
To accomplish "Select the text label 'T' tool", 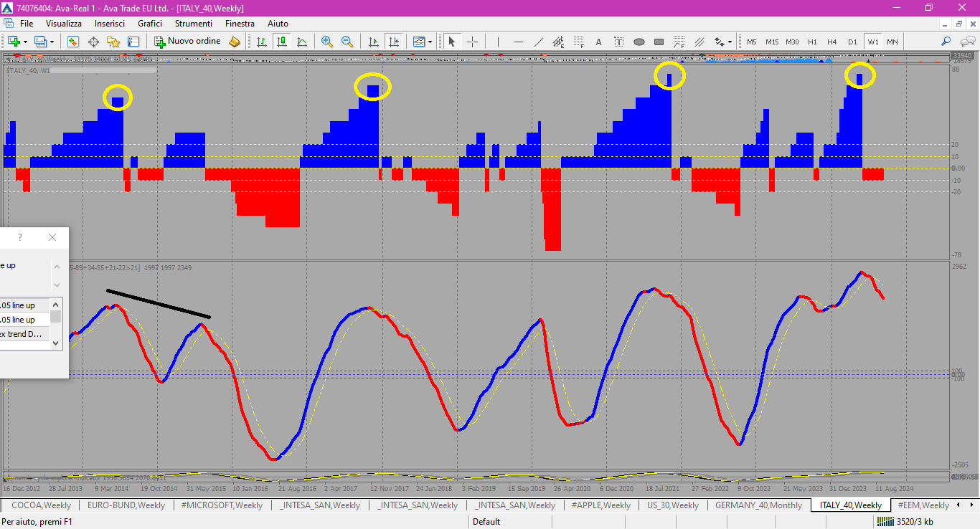I will click(x=618, y=42).
